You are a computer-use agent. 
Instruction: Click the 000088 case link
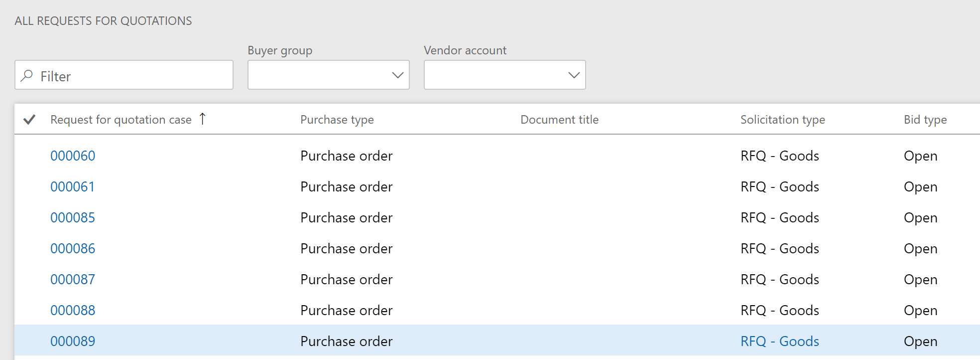73,311
